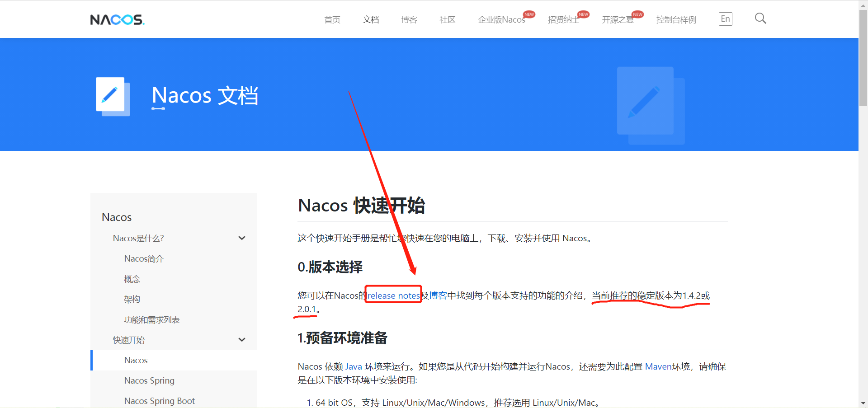Open Nacos简介 in the sidebar
The image size is (868, 408).
144,258
